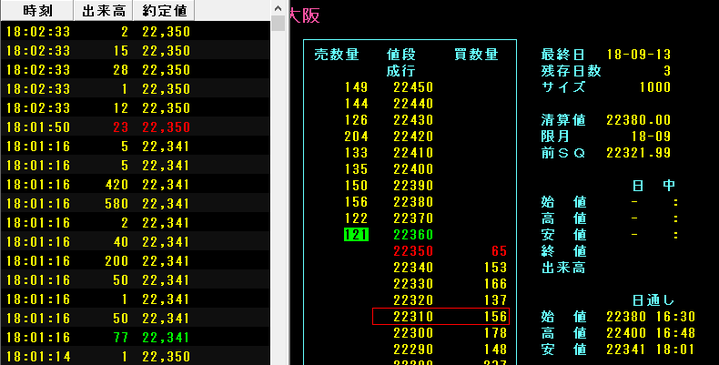The height and width of the screenshot is (365, 719).
Task: Click price 22340 in the order book
Action: (x=413, y=267)
